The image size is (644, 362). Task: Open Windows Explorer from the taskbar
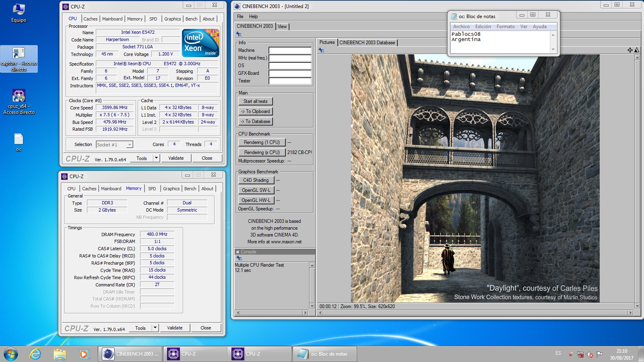coord(60,354)
